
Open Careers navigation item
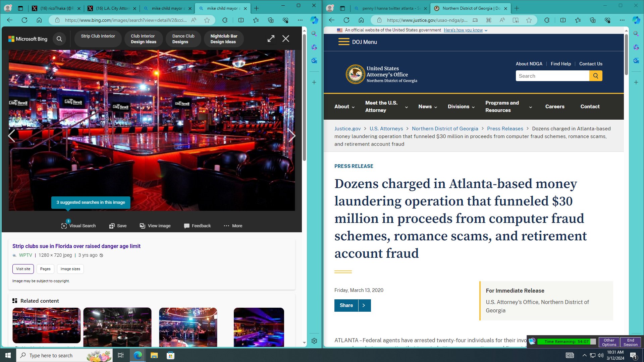click(x=555, y=107)
